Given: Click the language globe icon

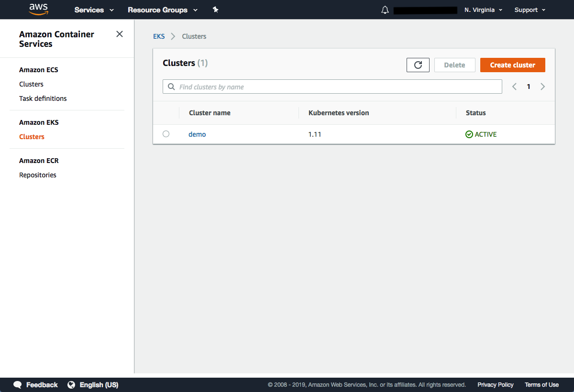Looking at the screenshot, I should (x=71, y=385).
